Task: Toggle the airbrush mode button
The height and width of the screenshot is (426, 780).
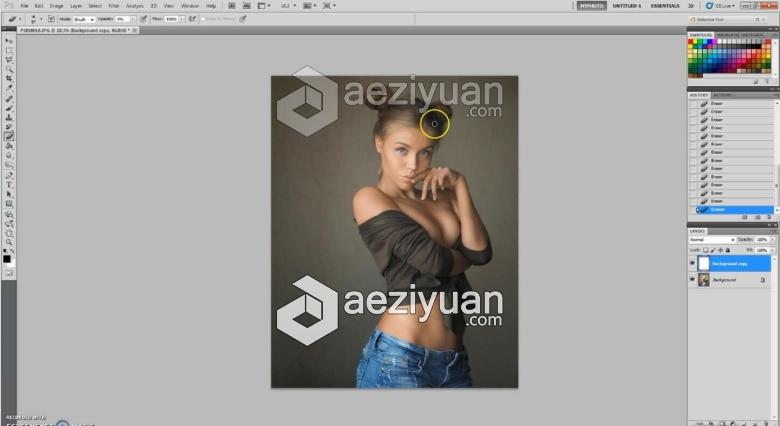Action: pos(193,19)
